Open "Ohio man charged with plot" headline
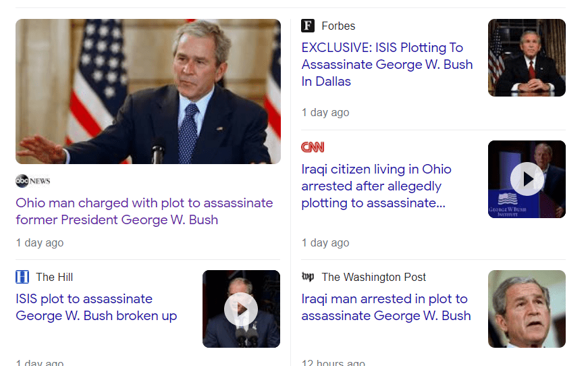The height and width of the screenshot is (366, 588). pos(144,211)
